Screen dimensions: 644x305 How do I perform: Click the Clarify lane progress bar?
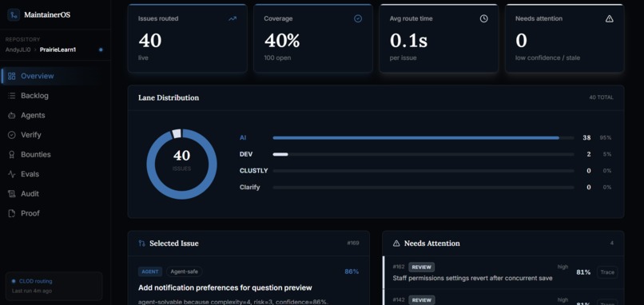click(423, 187)
